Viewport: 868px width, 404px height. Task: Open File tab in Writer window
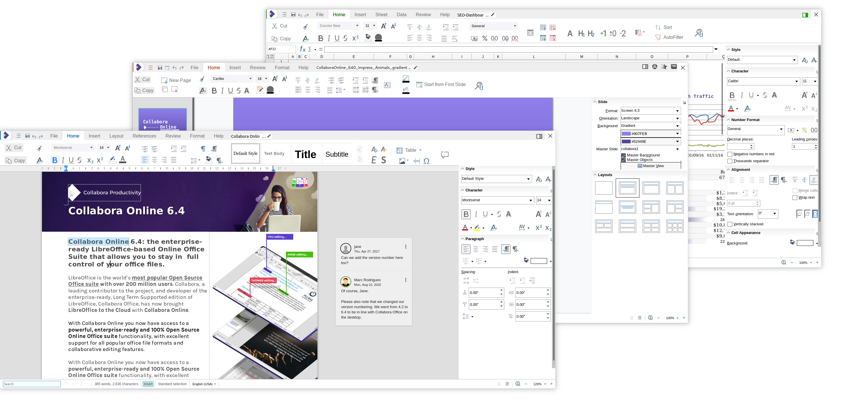click(54, 136)
